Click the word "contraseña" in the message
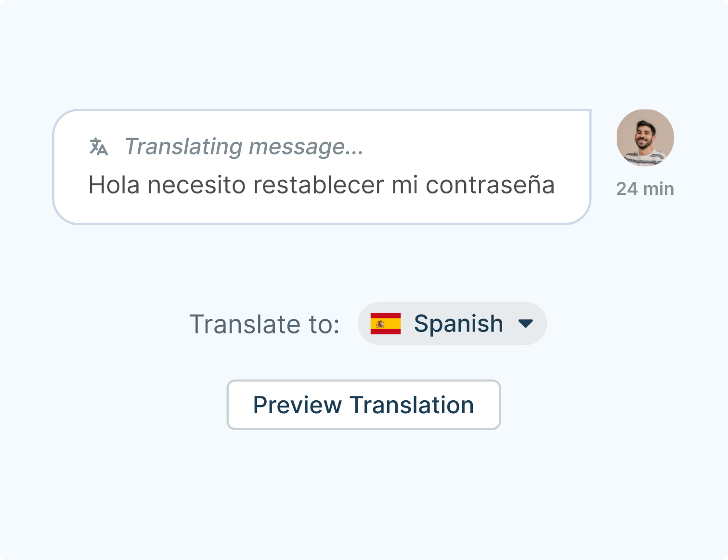The width and height of the screenshot is (728, 560). 490,185
